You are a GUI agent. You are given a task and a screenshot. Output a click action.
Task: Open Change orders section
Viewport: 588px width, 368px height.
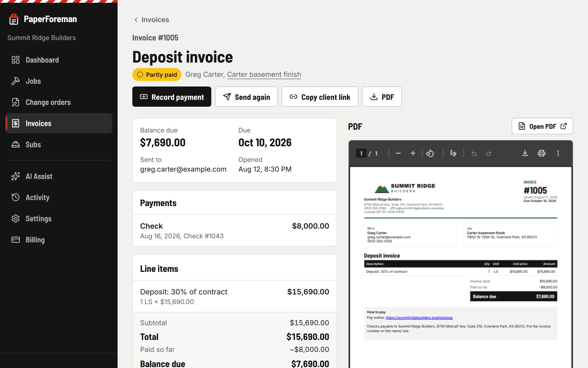[59, 102]
